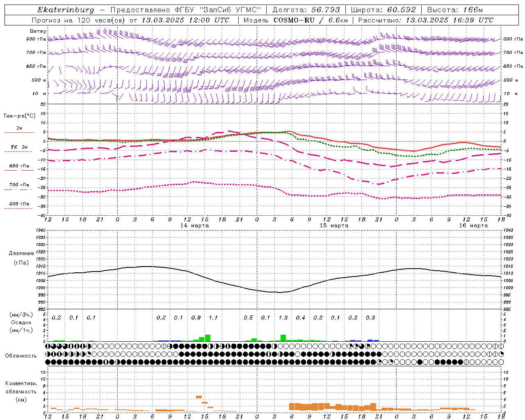Click the 'Тем-ра(°C)' panel label
This screenshot has height=420, width=525.
(19, 116)
